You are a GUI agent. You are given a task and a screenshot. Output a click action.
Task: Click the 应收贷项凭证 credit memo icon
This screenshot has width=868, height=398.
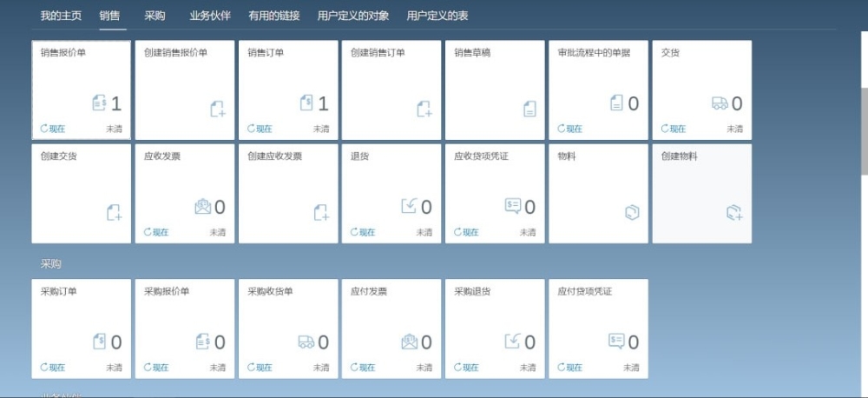pos(513,207)
